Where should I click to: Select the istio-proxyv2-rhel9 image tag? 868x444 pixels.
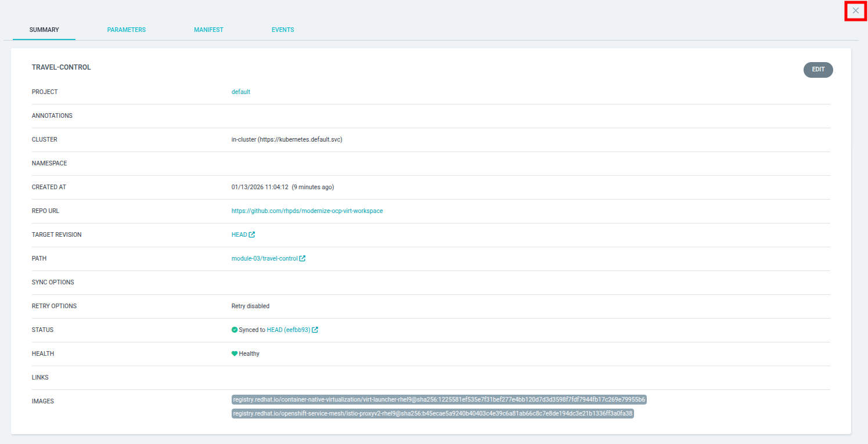pyautogui.click(x=433, y=414)
